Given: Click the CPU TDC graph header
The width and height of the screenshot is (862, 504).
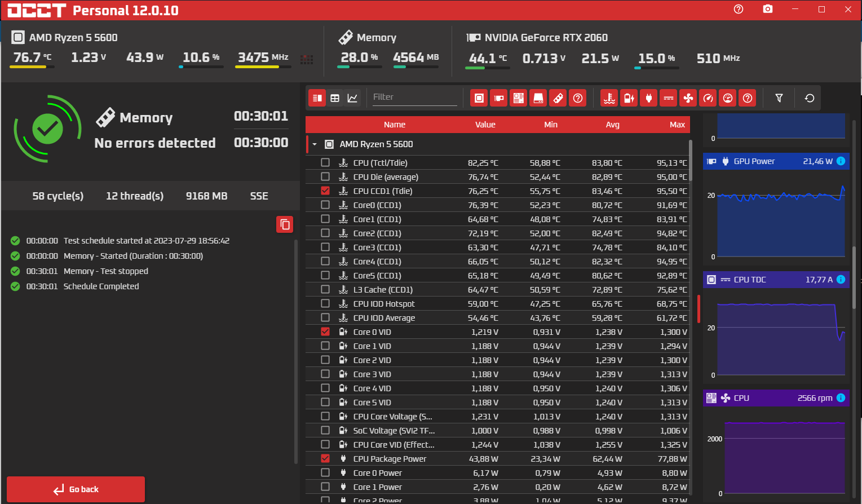Looking at the screenshot, I should pyautogui.click(x=776, y=280).
